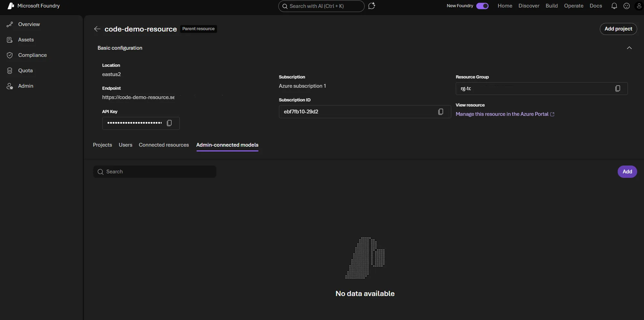Collapse the Basic configuration section
Image resolution: width=644 pixels, height=320 pixels.
629,48
